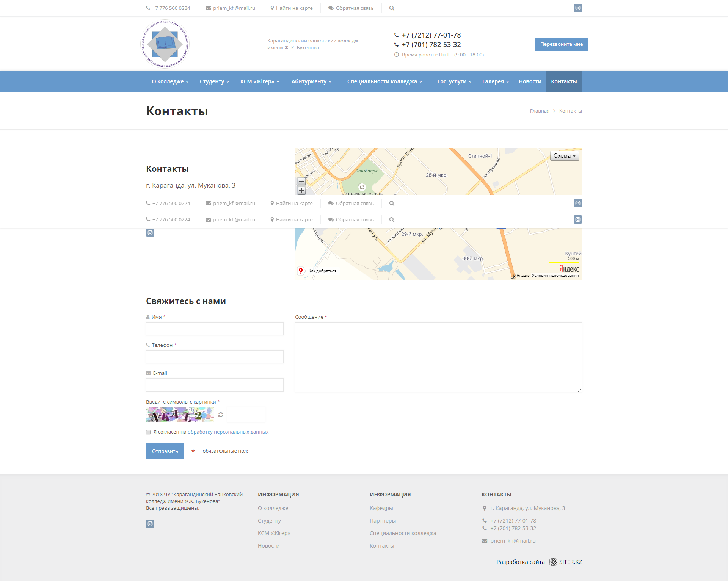Click the SITER.KZ developer logo

[553, 562]
